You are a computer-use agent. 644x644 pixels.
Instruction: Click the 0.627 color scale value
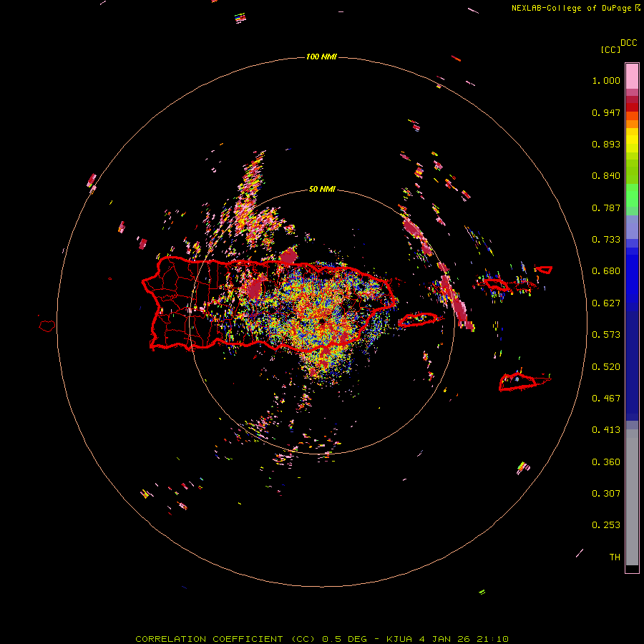pos(606,303)
